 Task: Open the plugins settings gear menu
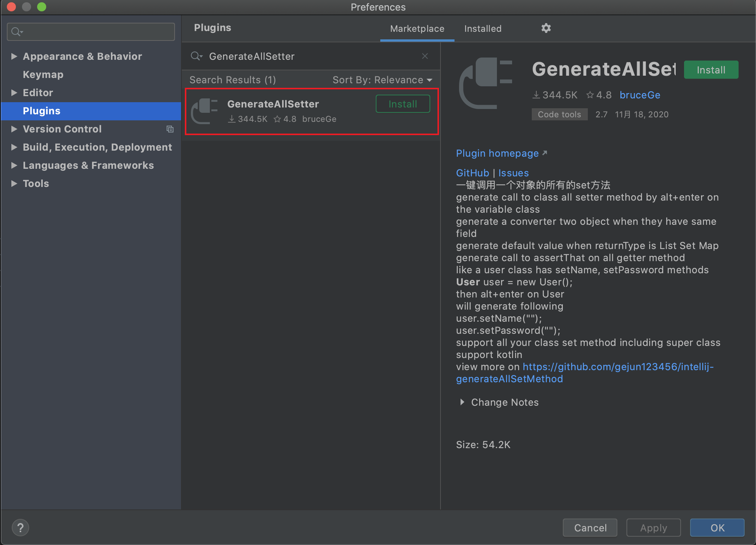point(546,28)
